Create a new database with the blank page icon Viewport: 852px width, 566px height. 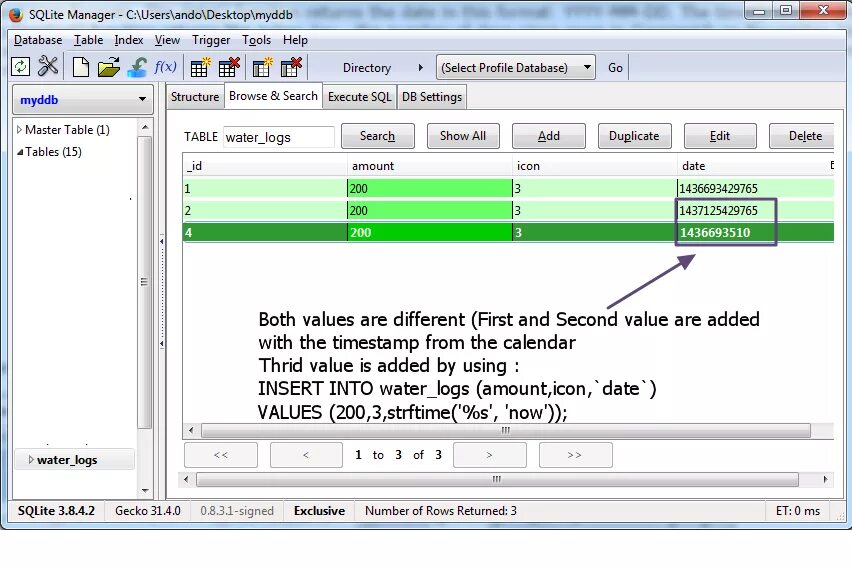[x=81, y=67]
